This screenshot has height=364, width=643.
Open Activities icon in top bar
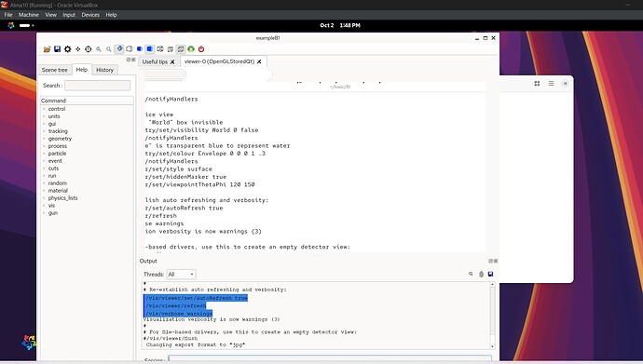click(x=11, y=25)
